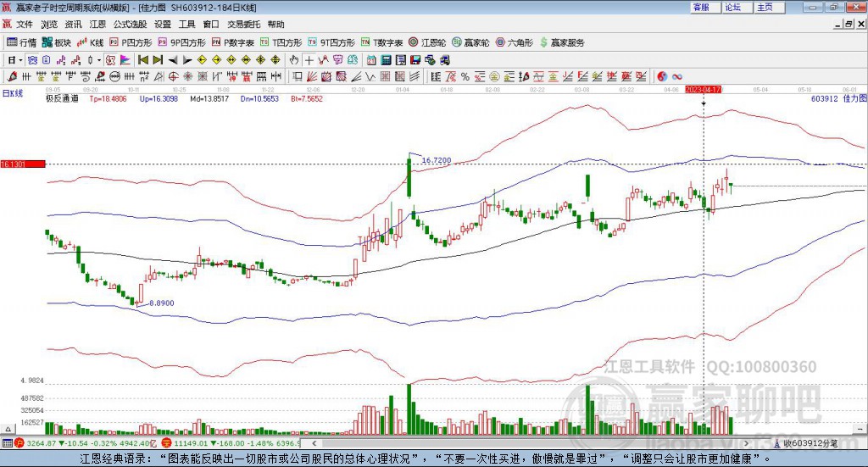Expand the candlestick style dropdown arrow
This screenshot has height=467, width=868.
click(x=99, y=60)
